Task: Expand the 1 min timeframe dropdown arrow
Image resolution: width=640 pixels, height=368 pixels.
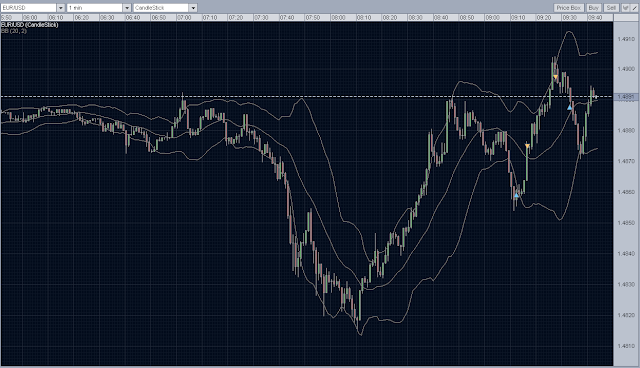Action: click(x=127, y=8)
